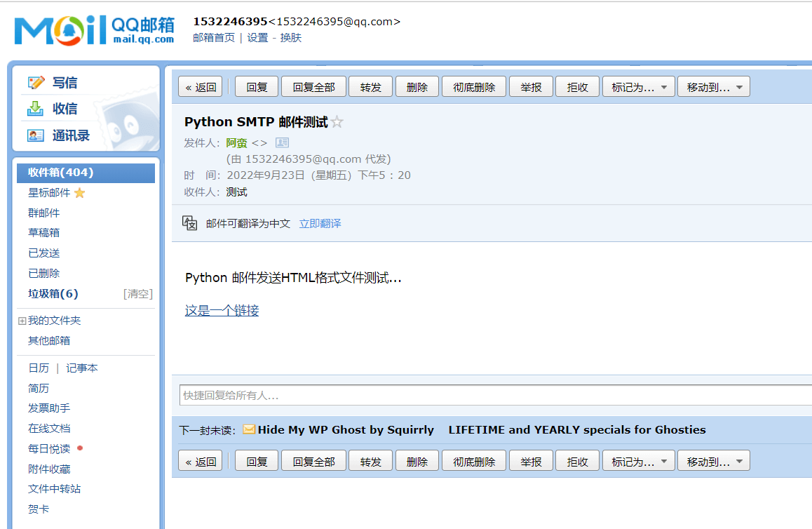Star the Python SMTP 邮件测试 email subject
The image size is (812, 529).
click(x=337, y=121)
